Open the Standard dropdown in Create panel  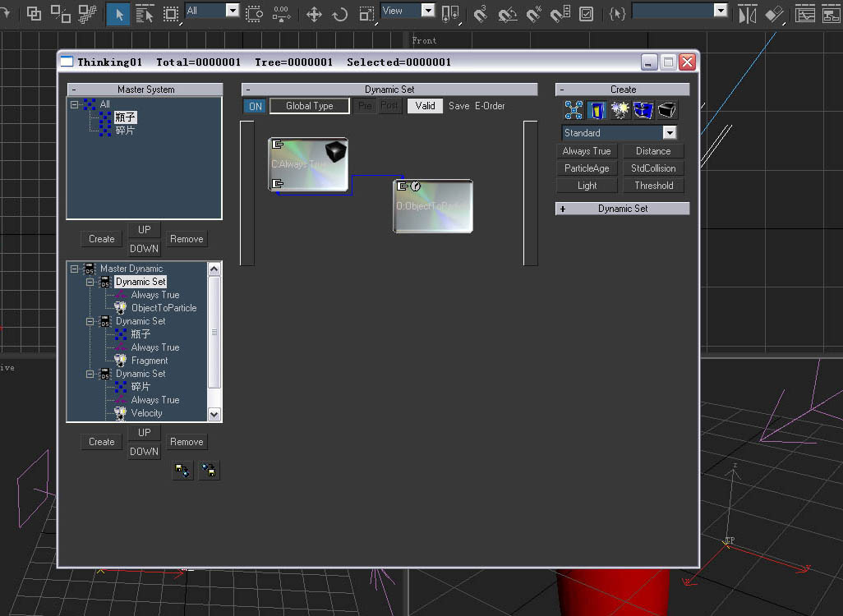619,133
